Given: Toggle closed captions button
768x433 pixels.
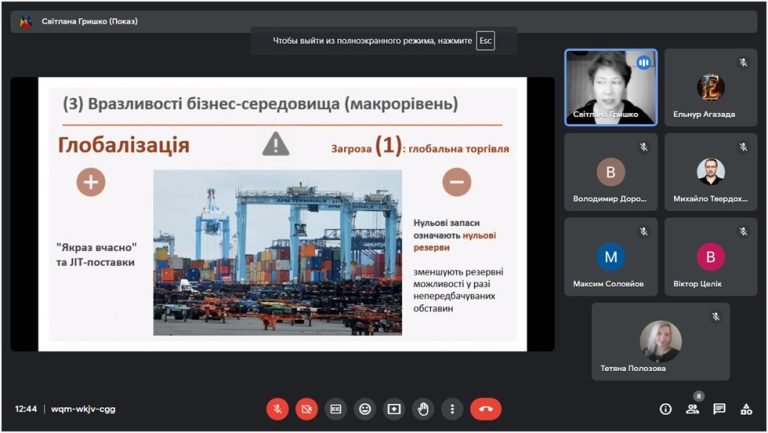Looking at the screenshot, I should coord(336,409).
